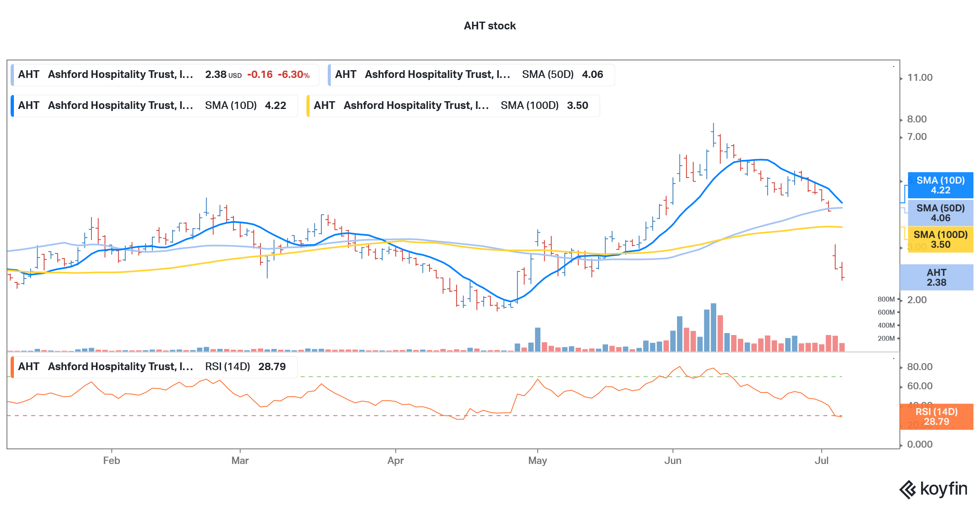Click the 60.00 RSI axis value

click(x=920, y=386)
